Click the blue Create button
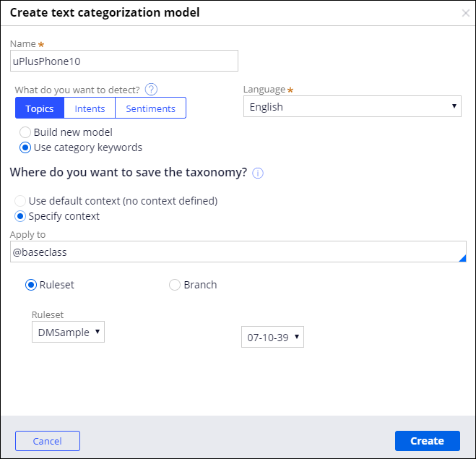The height and width of the screenshot is (459, 476). [427, 441]
